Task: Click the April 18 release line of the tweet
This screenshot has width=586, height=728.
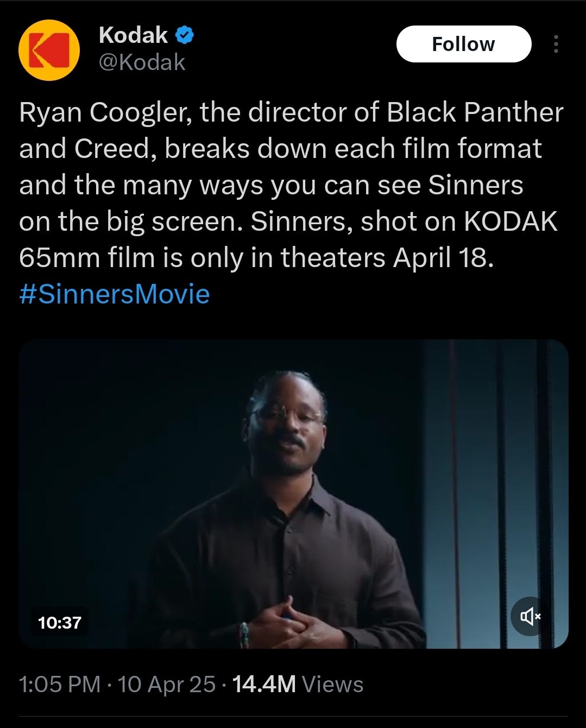Action: pyautogui.click(x=256, y=257)
